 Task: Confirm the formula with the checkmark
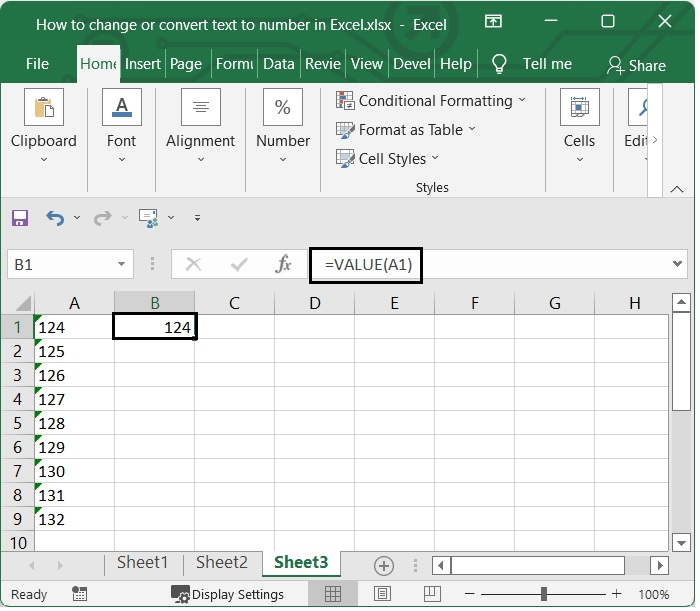click(239, 265)
